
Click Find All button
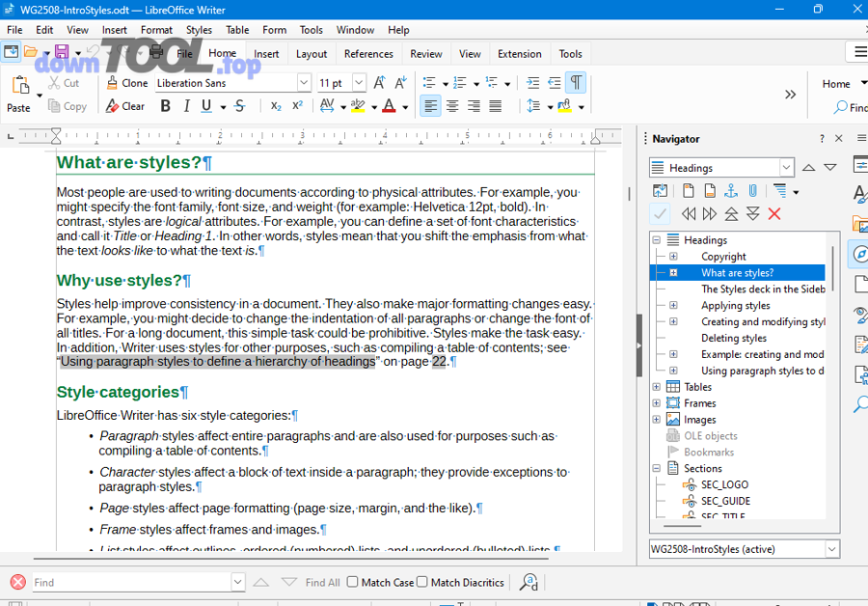coord(323,582)
